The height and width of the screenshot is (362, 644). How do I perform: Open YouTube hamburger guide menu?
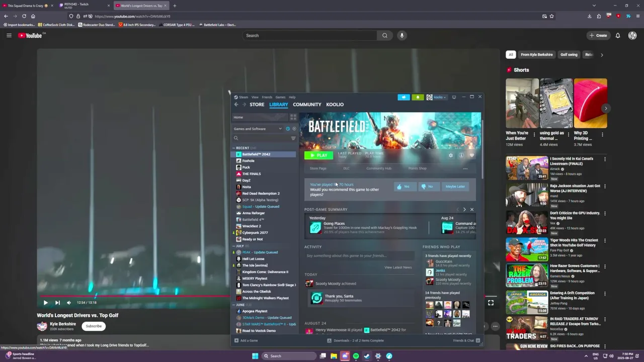click(x=9, y=35)
